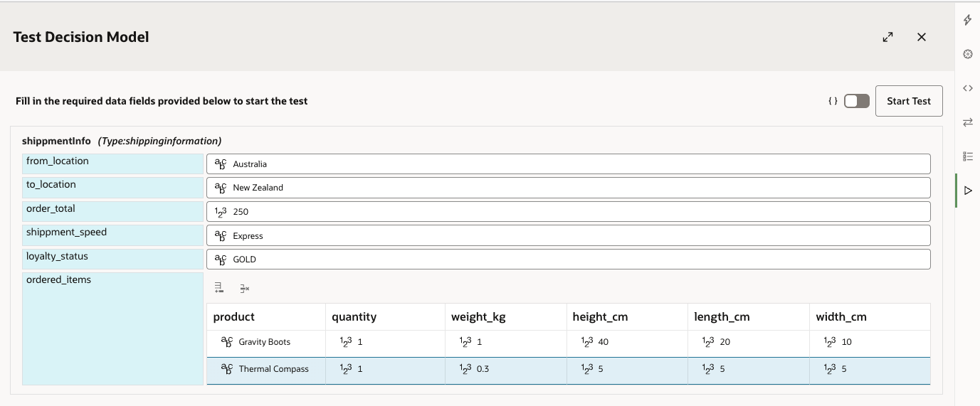
Task: Click the string type icon in loyalty_status field
Action: tap(220, 260)
